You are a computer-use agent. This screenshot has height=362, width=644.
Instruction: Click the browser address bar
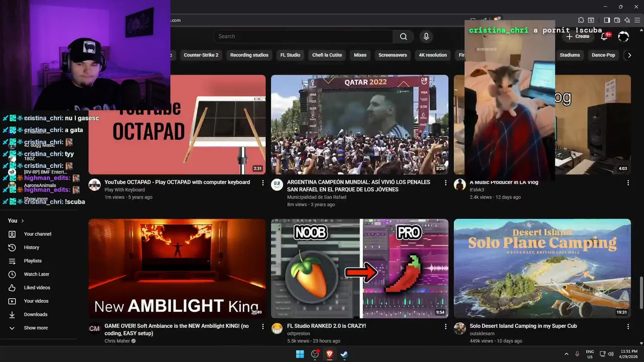pyautogui.click(x=317, y=20)
